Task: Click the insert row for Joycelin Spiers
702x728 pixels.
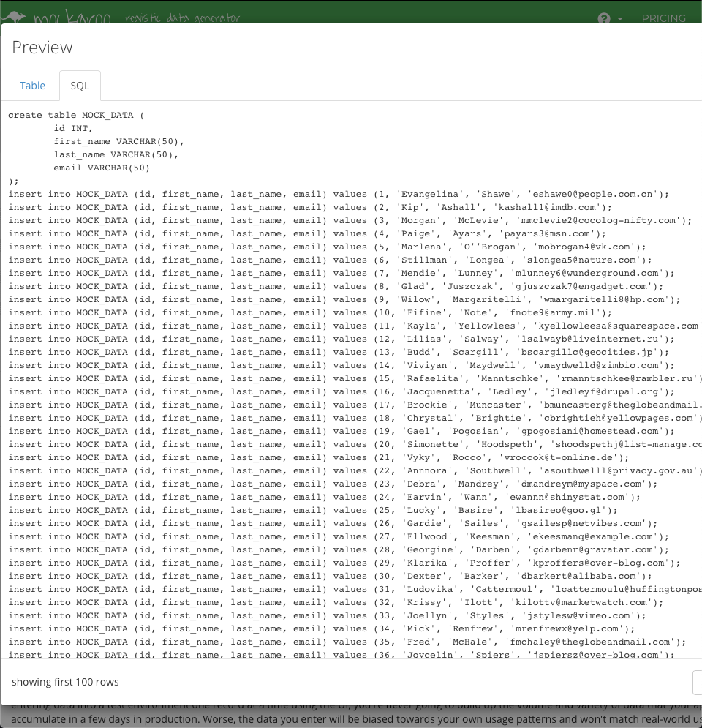Action: coord(341,655)
